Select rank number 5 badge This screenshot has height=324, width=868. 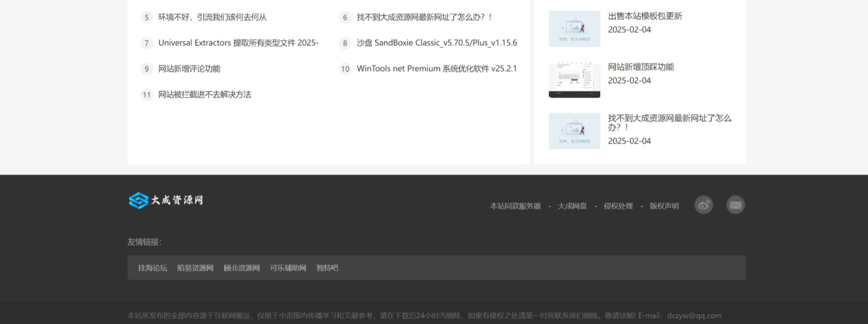(x=147, y=17)
